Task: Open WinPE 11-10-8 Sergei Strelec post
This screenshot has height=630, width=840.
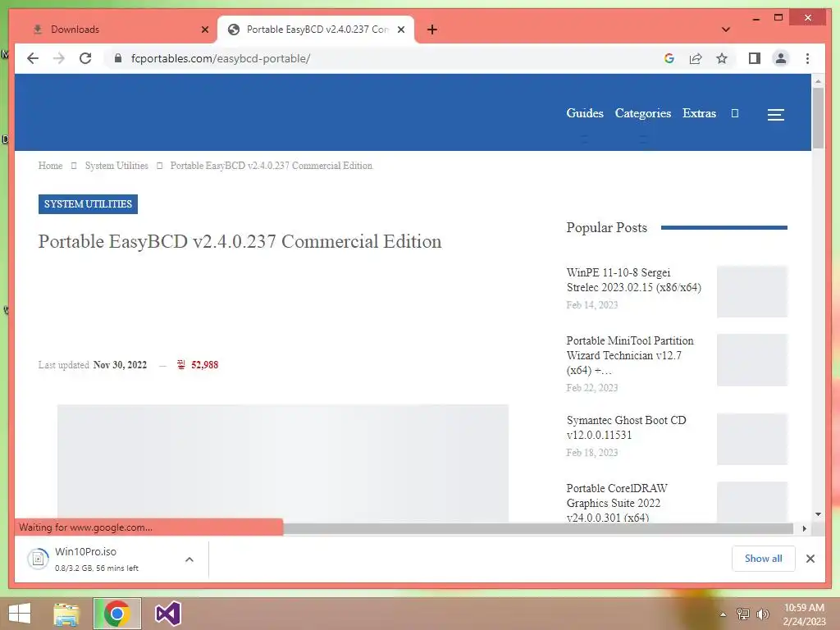Action: (x=634, y=280)
